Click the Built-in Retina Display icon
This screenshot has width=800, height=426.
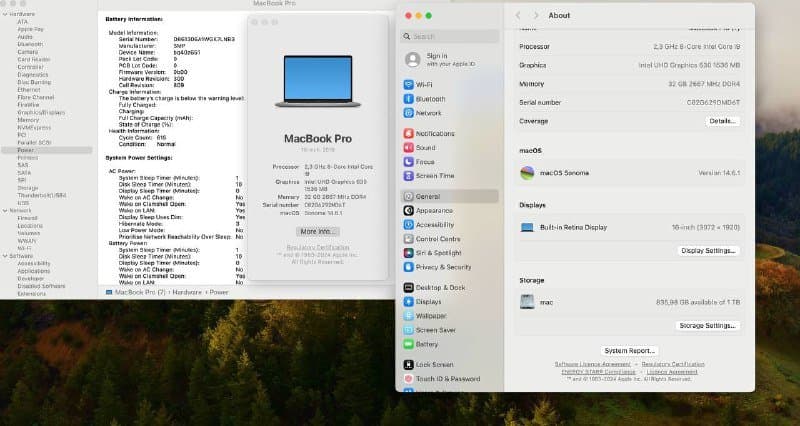pos(527,228)
